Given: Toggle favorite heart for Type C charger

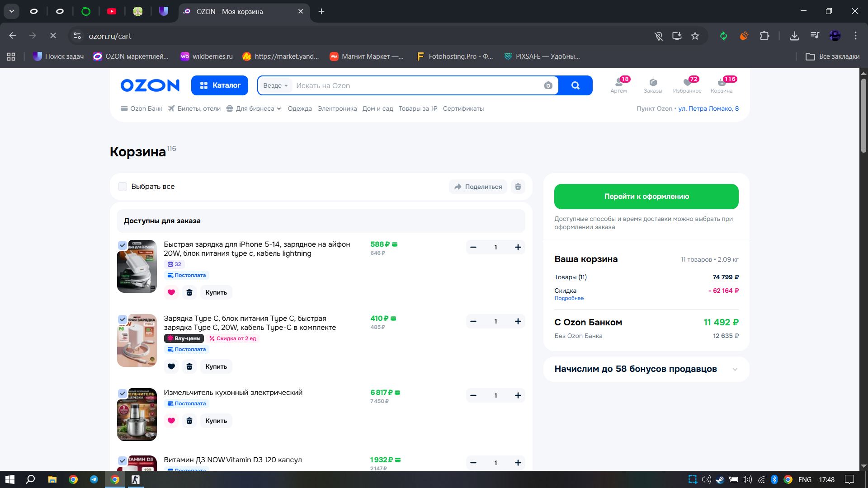Looking at the screenshot, I should coord(171,366).
